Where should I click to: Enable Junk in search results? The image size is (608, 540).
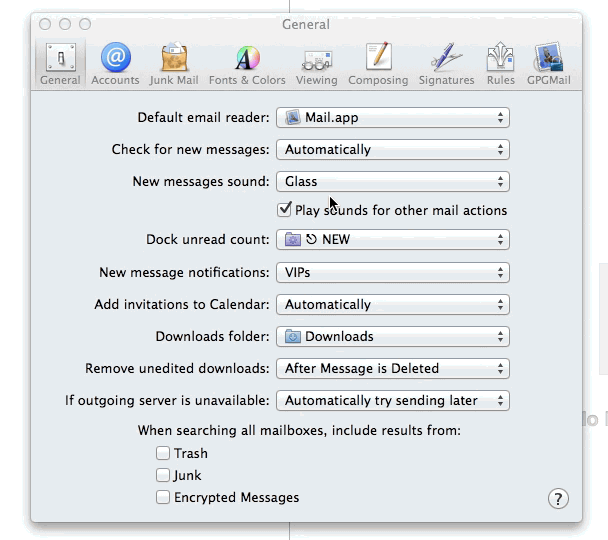pyautogui.click(x=163, y=475)
